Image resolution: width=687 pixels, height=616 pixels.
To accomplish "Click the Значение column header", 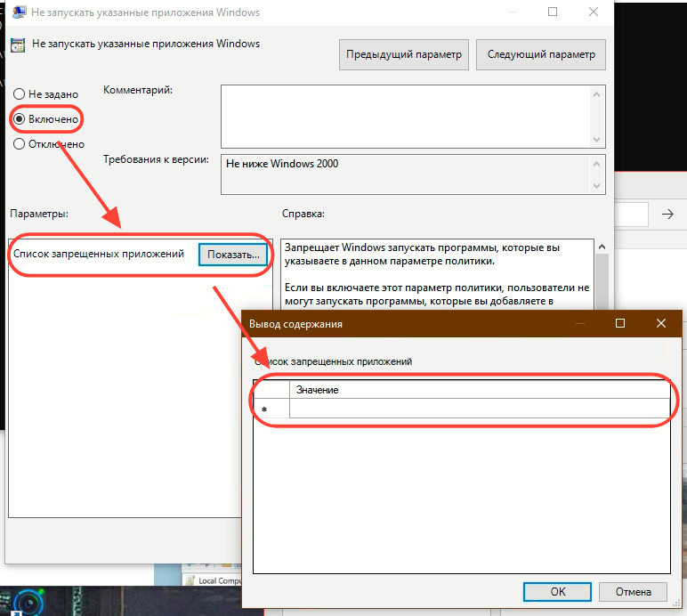I will point(480,390).
